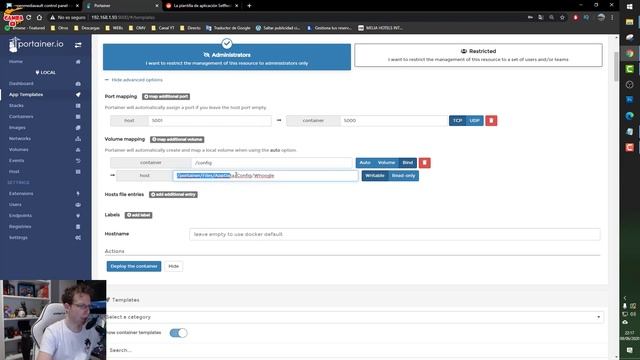Open Registries settings in sidebar
This screenshot has height=360, width=640.
[x=20, y=227]
